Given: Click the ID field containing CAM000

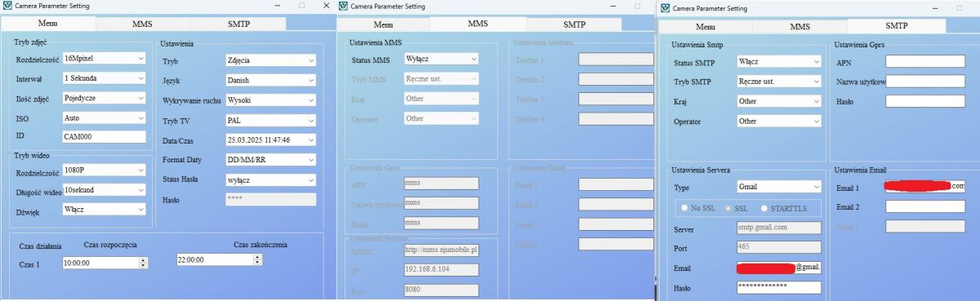Looking at the screenshot, I should coord(104,136).
